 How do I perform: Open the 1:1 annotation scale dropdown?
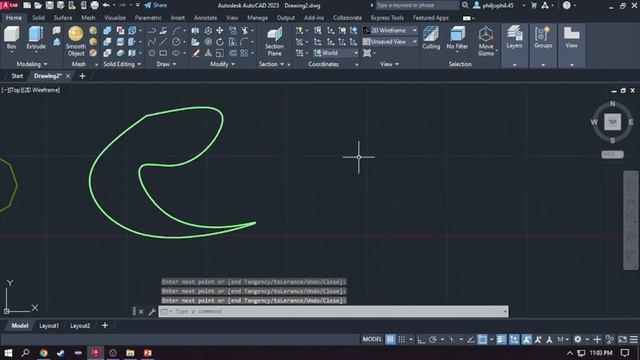coord(563,339)
